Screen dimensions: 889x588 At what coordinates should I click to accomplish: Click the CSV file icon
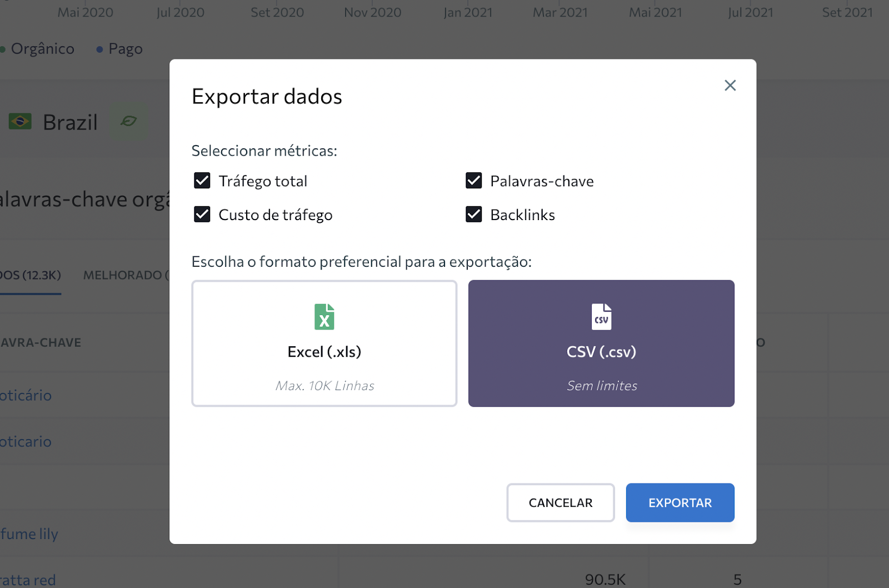(x=601, y=317)
